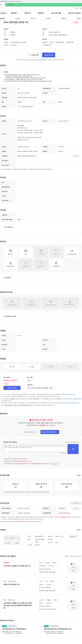The height and width of the screenshot is (644, 82).
Task: Click the 장애인용 승강기 facility icon
Action: [x=31, y=303]
